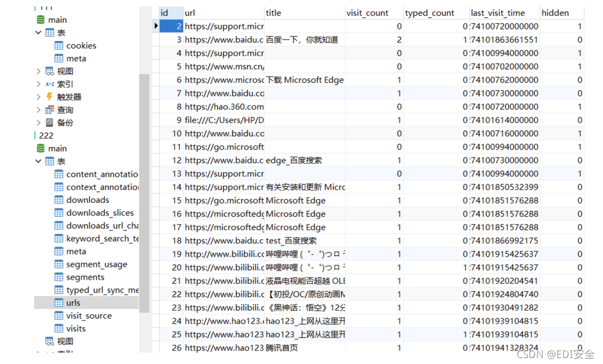Click url cell file:///C:/Users/HP/D
The width and height of the screenshot is (603, 364).
pos(224,120)
